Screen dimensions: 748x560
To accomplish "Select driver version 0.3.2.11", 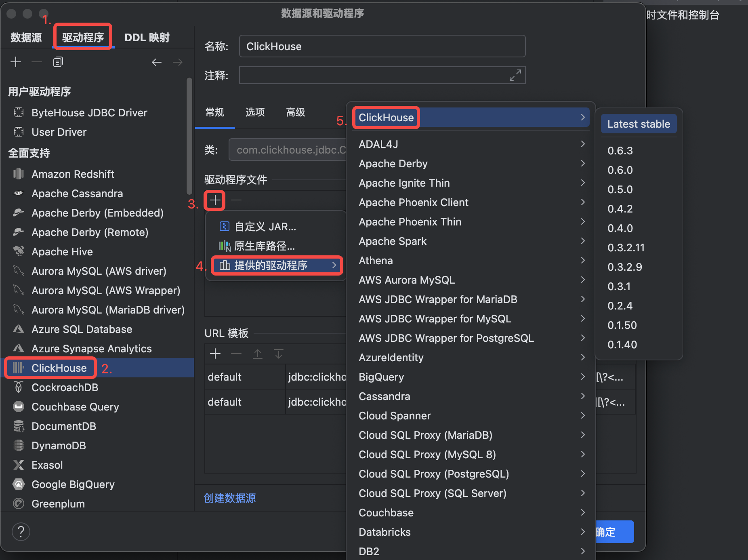I will tap(639, 247).
